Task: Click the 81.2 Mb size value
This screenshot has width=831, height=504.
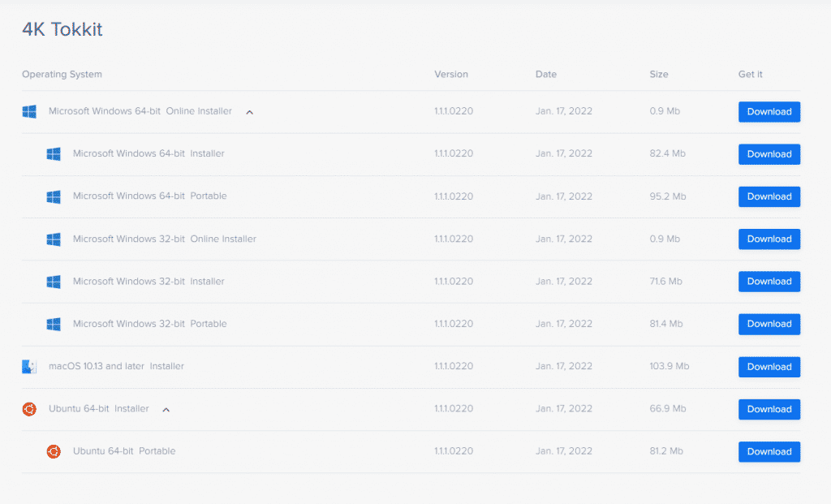Action: coord(666,451)
